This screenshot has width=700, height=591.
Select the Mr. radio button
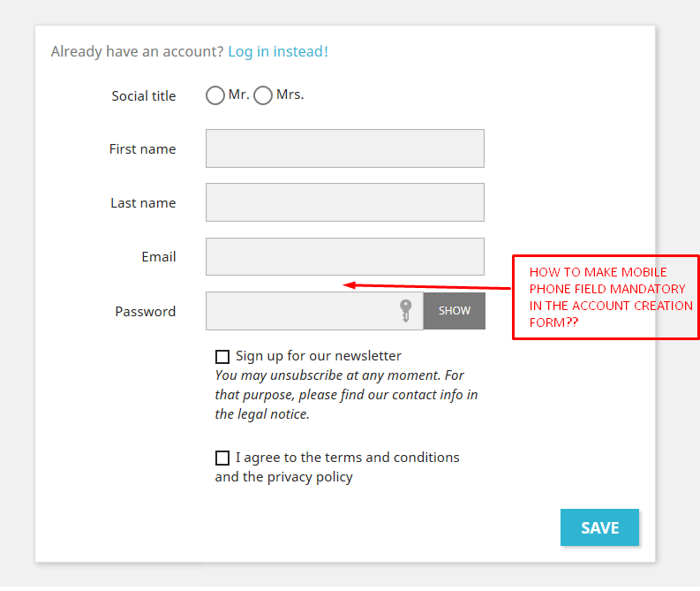coord(215,95)
